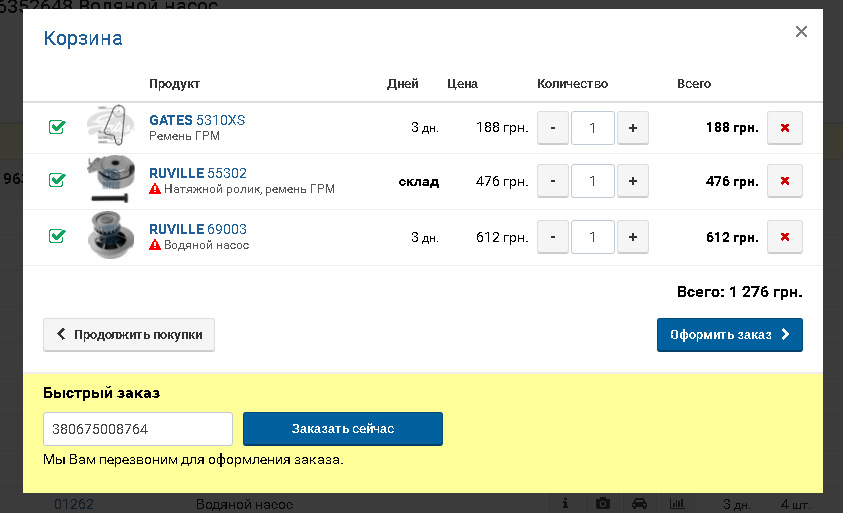Click the Продукт column header
This screenshot has height=513, width=843.
[174, 84]
